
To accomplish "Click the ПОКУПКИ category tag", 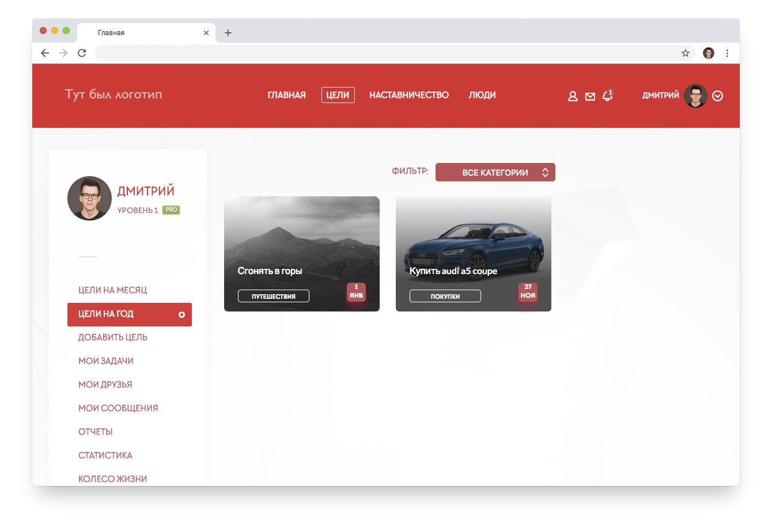I will click(445, 296).
